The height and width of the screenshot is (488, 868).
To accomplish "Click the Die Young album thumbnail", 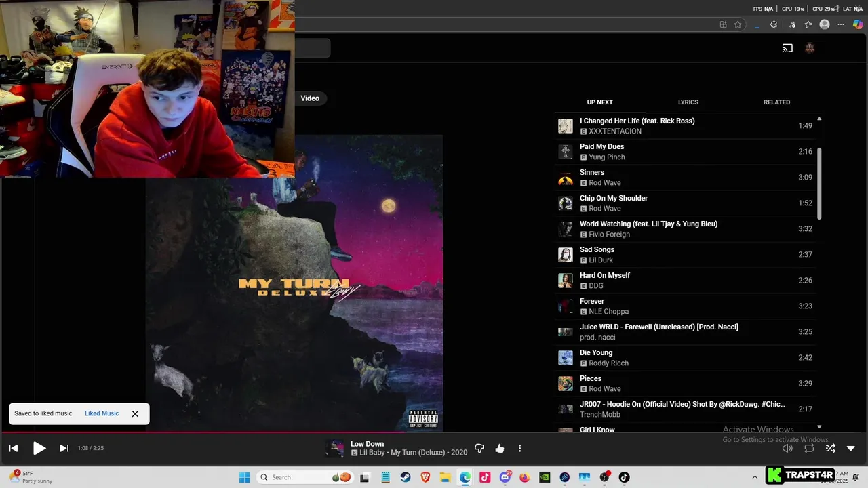I will [x=566, y=358].
